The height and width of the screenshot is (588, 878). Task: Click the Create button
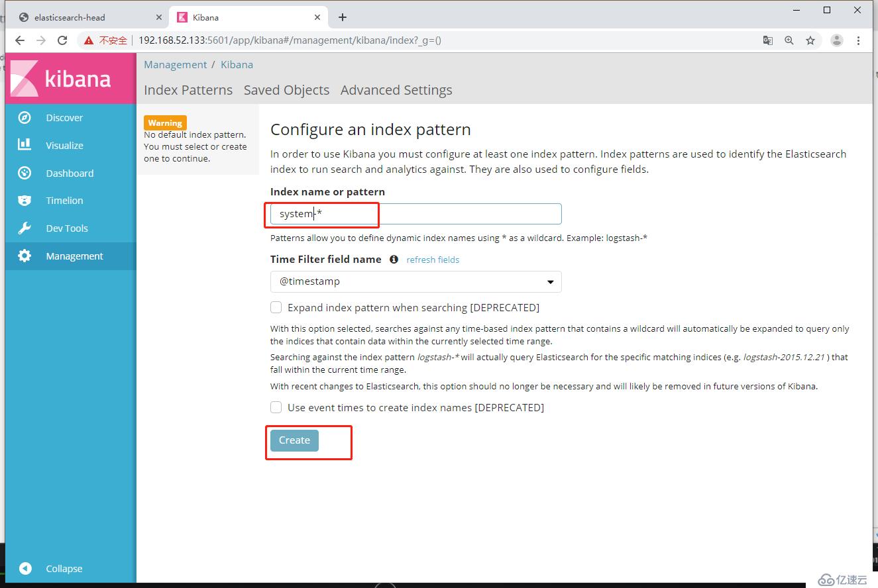click(x=294, y=440)
